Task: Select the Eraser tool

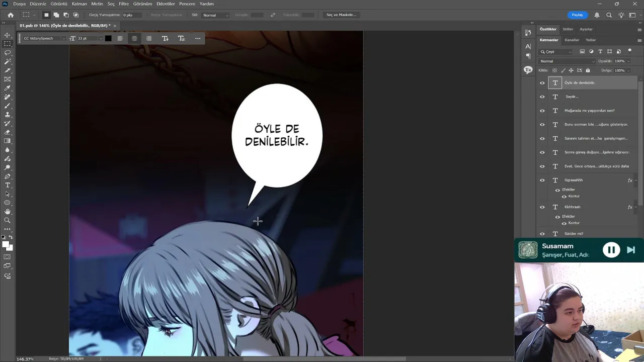Action: (x=7, y=132)
